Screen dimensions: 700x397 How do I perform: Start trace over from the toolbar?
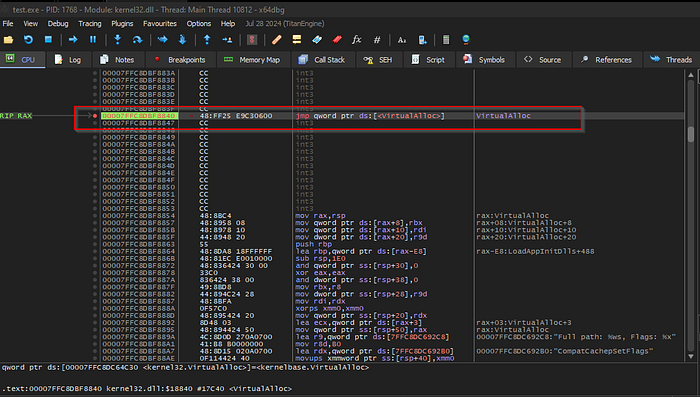183,40
